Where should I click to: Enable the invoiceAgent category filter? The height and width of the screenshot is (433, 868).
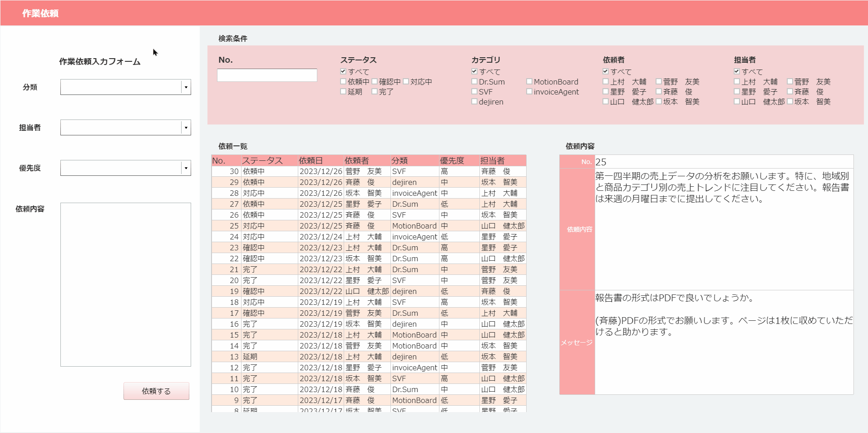click(529, 91)
